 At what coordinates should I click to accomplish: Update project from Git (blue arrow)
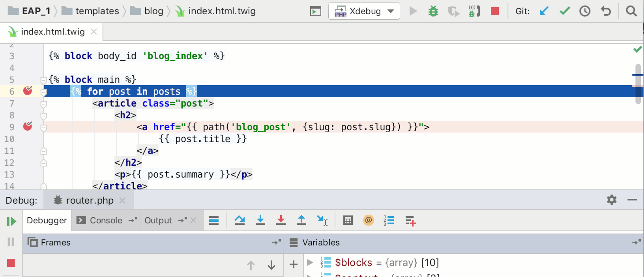pos(544,11)
